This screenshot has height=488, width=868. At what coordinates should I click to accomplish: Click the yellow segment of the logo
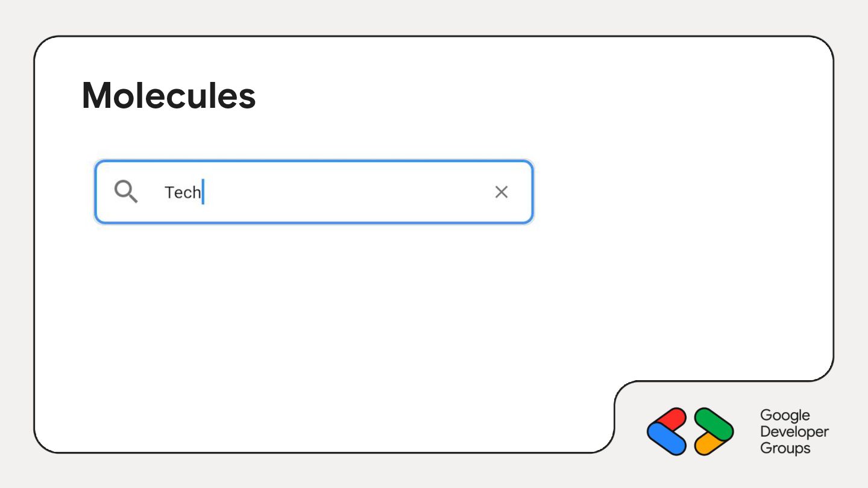pos(708,444)
